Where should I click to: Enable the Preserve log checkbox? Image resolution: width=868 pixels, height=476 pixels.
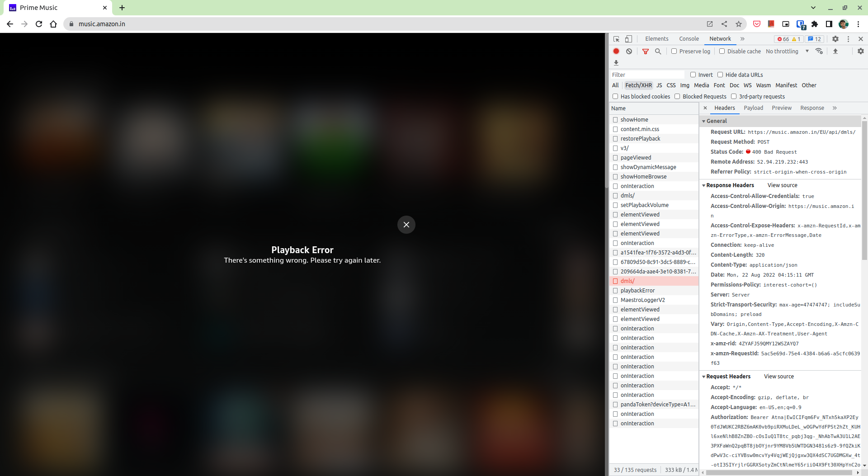tap(674, 51)
